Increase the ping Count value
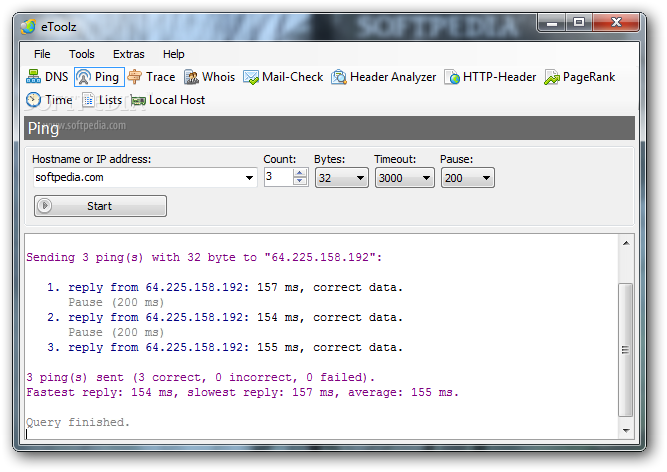 300,173
